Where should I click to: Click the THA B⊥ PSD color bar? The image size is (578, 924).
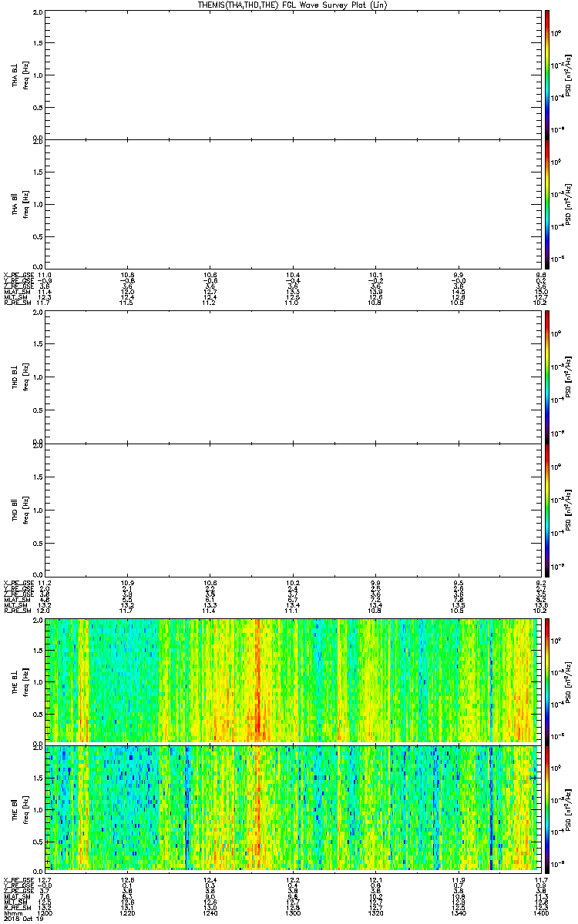547,75
